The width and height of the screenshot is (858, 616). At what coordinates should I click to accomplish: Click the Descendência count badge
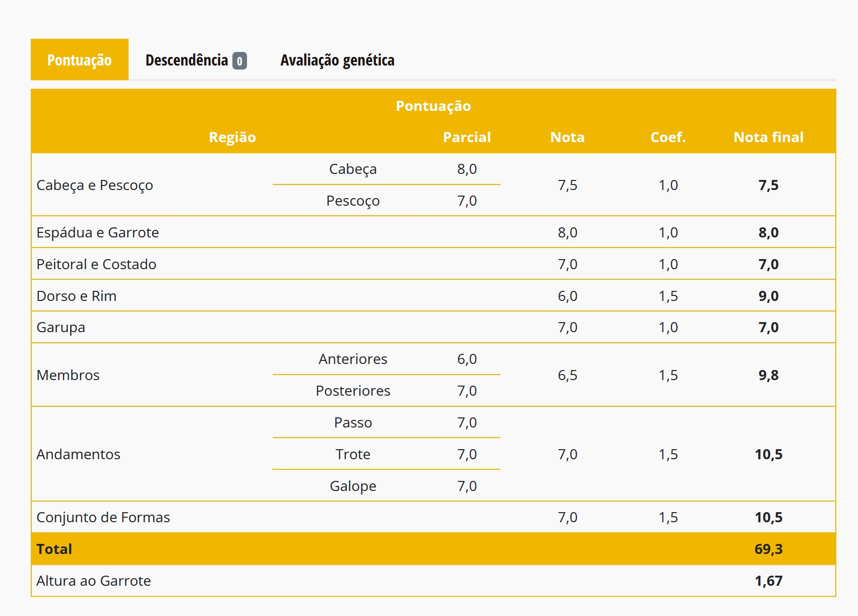pos(239,60)
